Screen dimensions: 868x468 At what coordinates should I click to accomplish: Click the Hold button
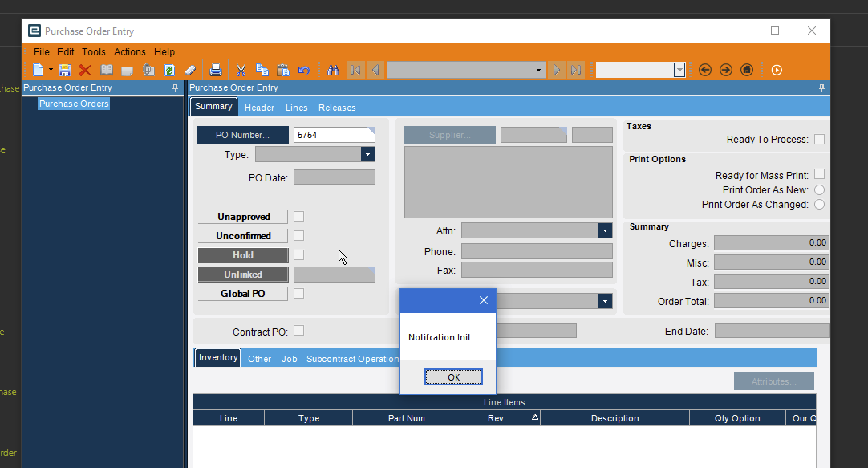coord(243,255)
